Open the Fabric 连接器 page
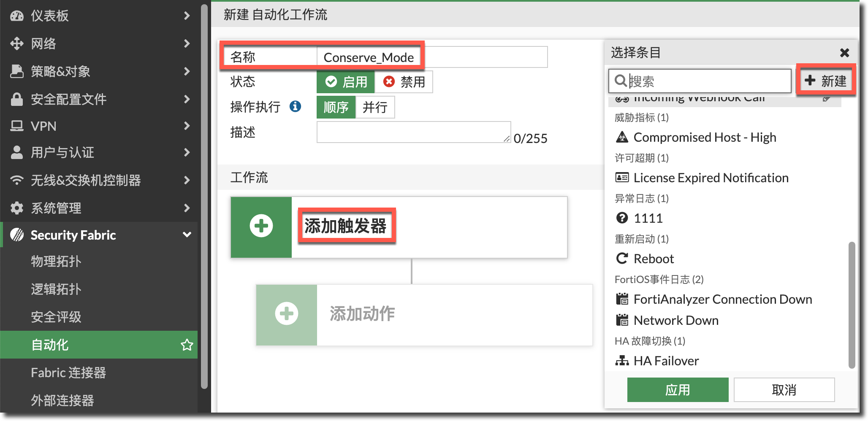 point(68,372)
